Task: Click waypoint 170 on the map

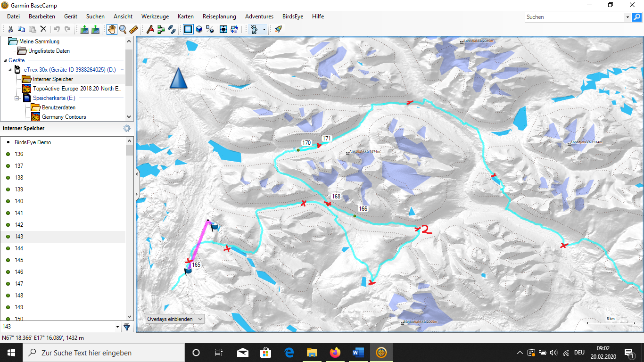Action: [x=298, y=150]
